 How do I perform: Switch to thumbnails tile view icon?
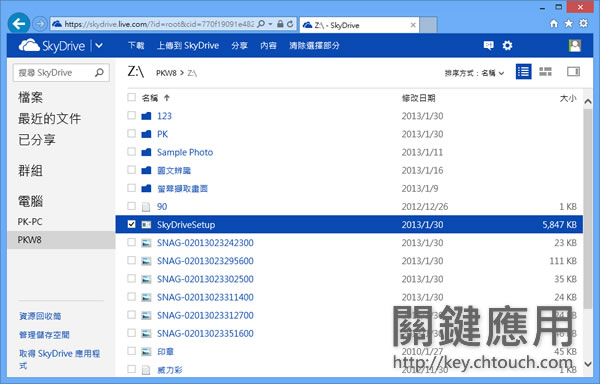545,72
